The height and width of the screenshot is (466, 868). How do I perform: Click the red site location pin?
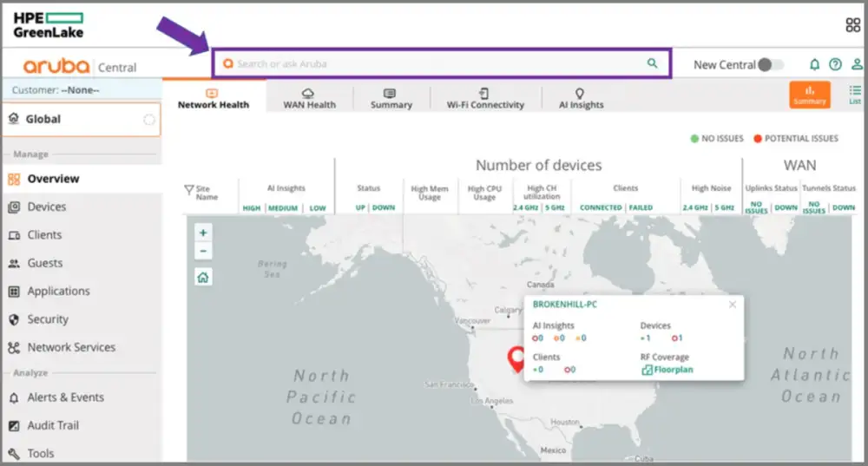point(517,358)
